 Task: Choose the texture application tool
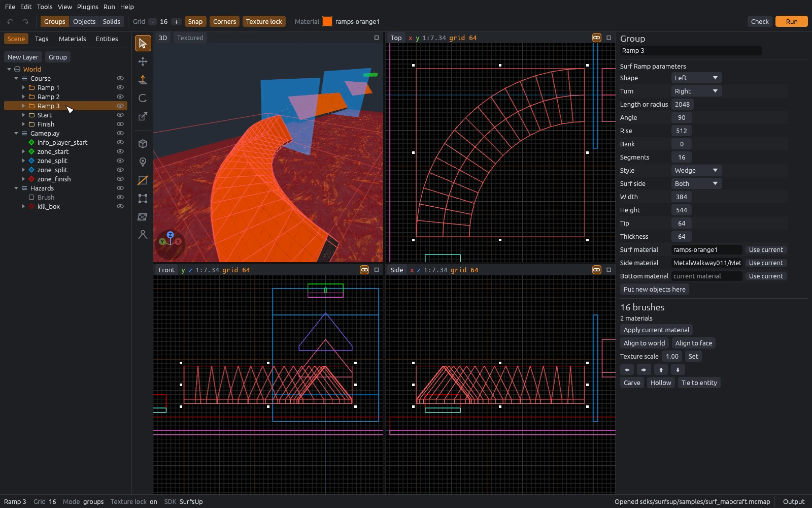(143, 217)
